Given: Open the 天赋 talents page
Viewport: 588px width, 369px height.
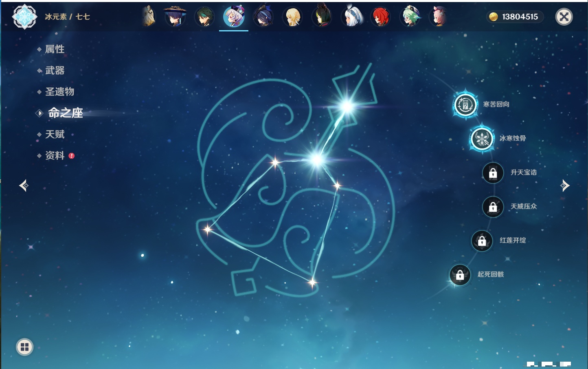Looking at the screenshot, I should (x=55, y=135).
